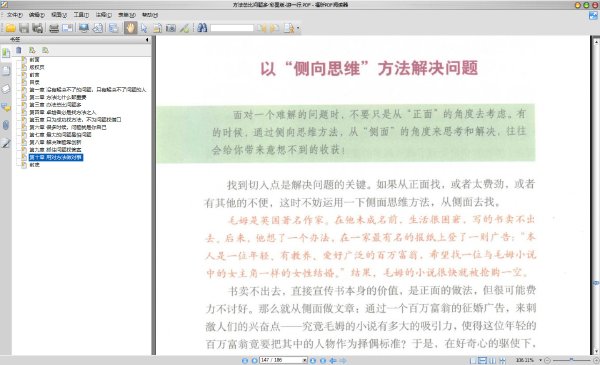Switch to facing pages layout
The image size is (600, 365).
tap(493, 360)
